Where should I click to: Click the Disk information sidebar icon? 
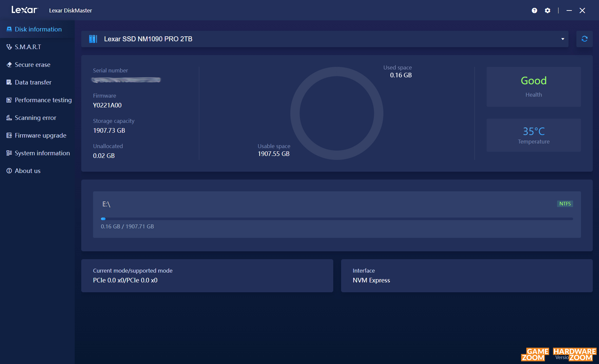(9, 29)
